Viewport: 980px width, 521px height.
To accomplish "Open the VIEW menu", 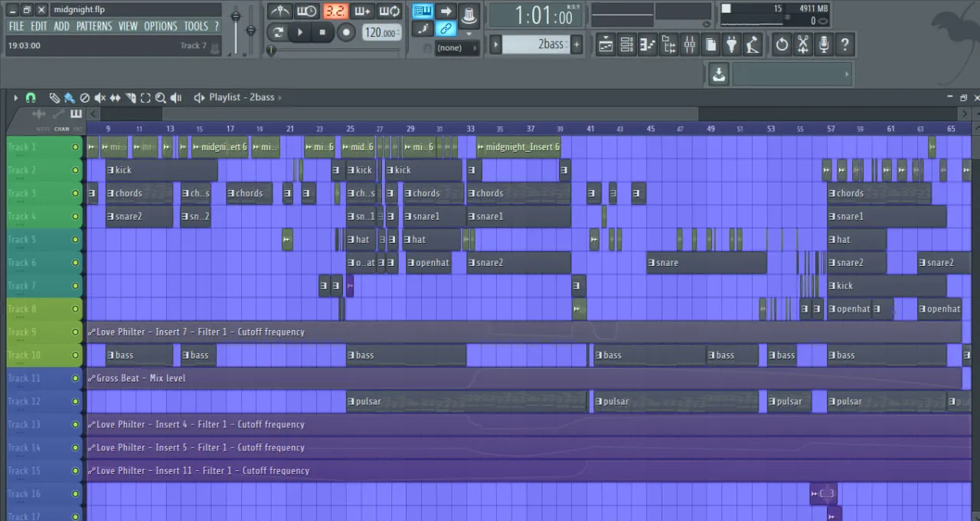I will click(x=128, y=26).
